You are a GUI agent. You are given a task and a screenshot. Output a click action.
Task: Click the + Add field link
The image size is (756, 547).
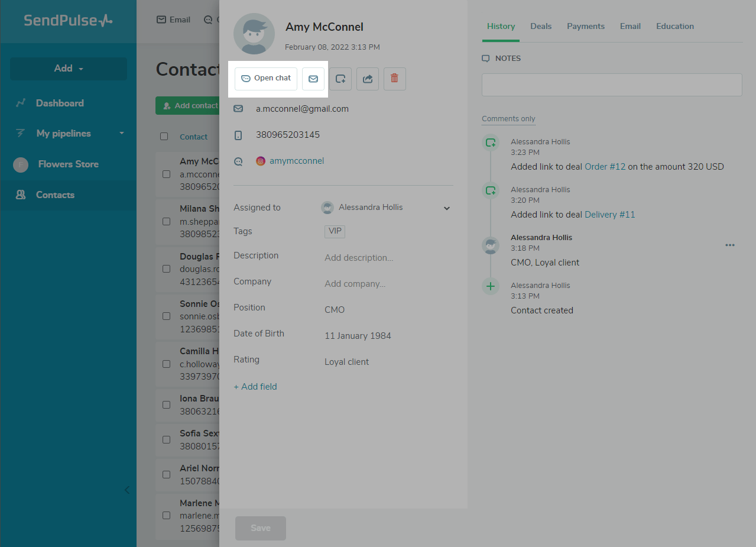coord(255,387)
